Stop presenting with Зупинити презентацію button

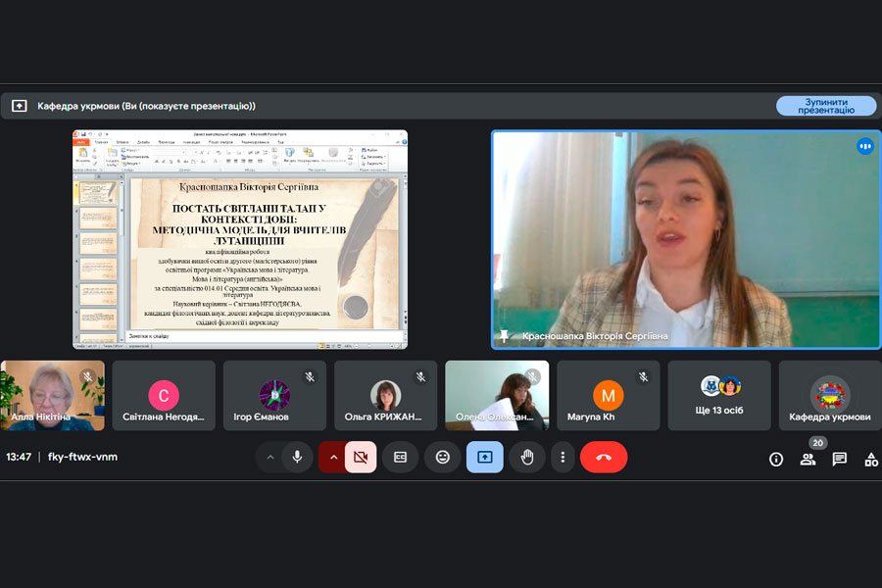pos(826,106)
